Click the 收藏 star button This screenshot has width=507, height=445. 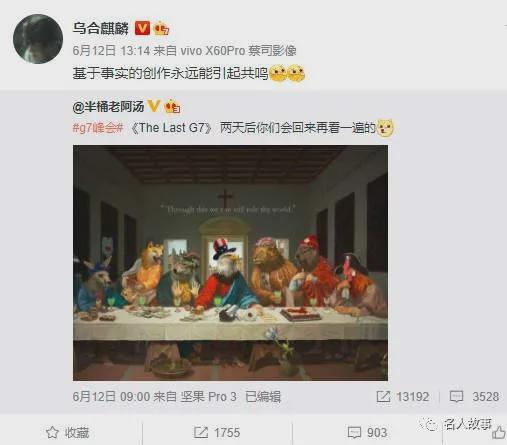point(68,433)
